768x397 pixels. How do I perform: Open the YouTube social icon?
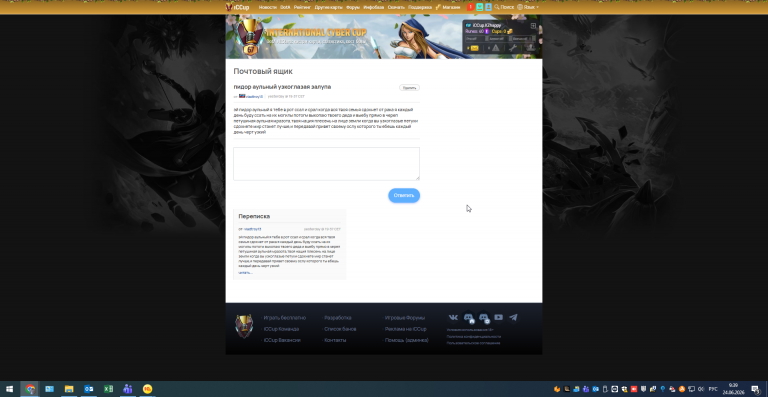coord(499,317)
